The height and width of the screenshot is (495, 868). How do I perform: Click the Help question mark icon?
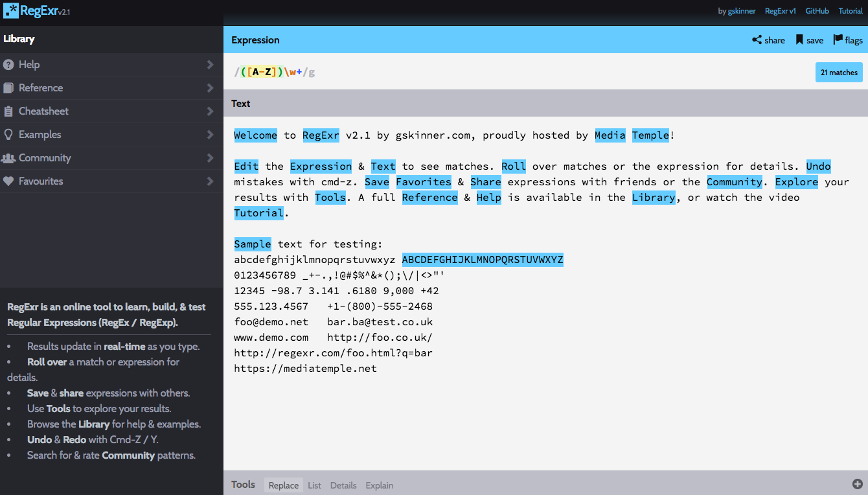(8, 65)
